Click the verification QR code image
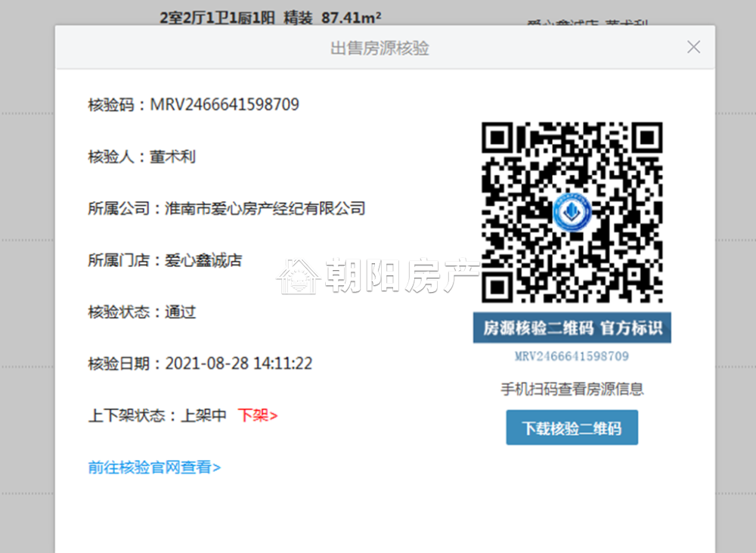 (572, 213)
